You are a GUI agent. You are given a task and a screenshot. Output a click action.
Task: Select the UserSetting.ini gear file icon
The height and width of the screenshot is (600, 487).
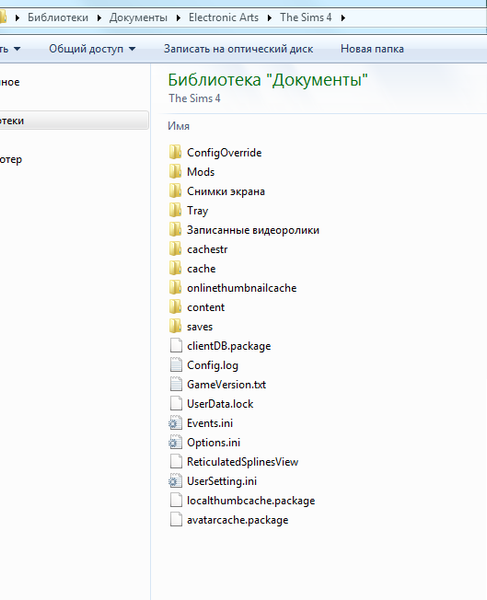pos(175,481)
